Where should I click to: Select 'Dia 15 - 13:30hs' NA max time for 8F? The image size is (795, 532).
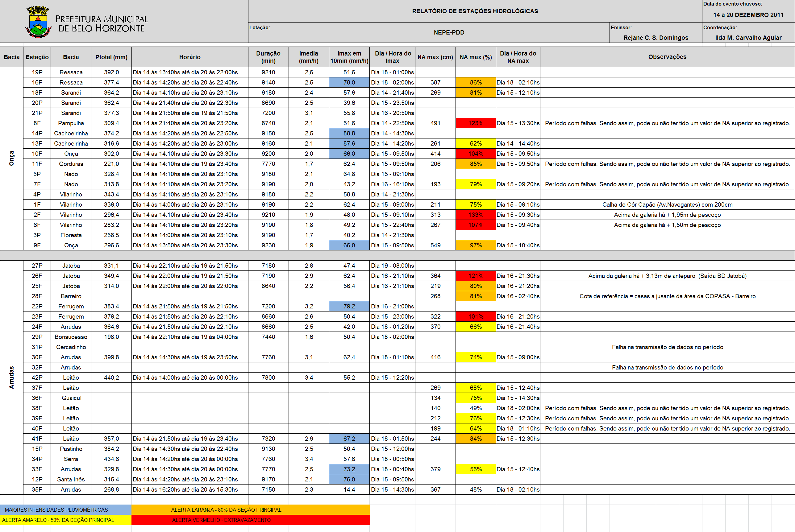pyautogui.click(x=518, y=123)
